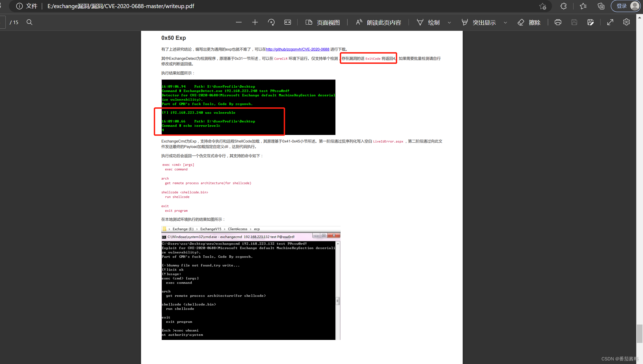
Task: Click the scrollbar up arrow
Action: 639,17
